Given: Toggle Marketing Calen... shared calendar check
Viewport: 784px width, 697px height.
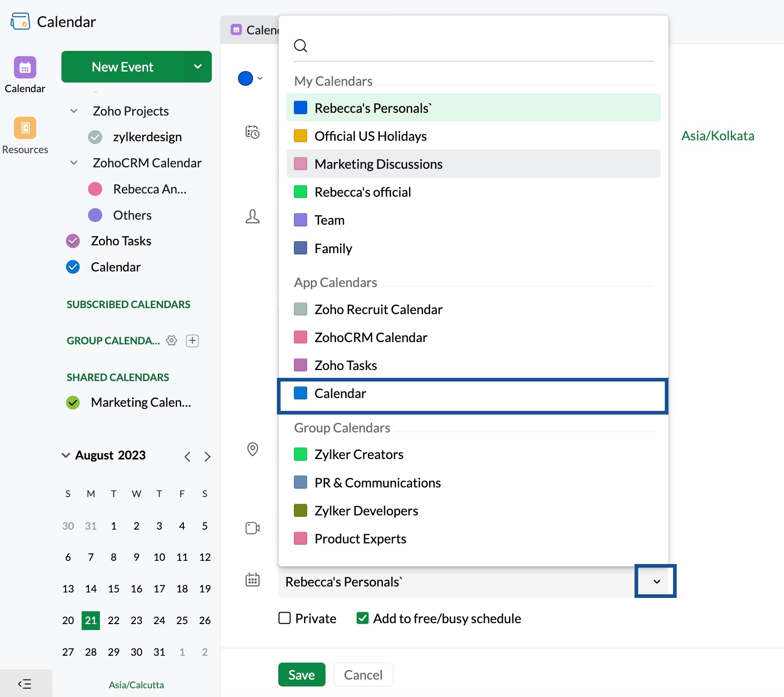Looking at the screenshot, I should [73, 402].
